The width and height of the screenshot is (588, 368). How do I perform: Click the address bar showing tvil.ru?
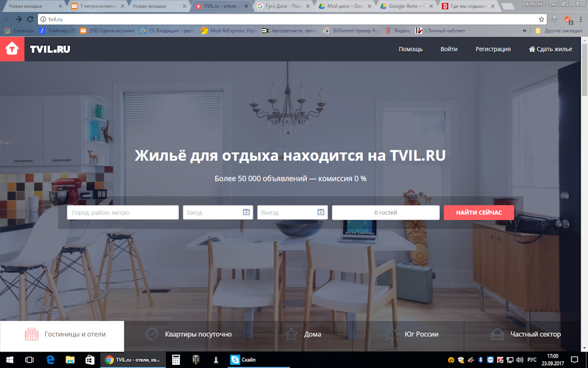pyautogui.click(x=293, y=19)
